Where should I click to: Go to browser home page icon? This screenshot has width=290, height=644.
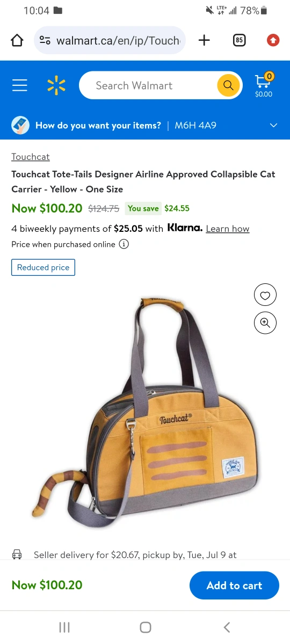coord(17,40)
